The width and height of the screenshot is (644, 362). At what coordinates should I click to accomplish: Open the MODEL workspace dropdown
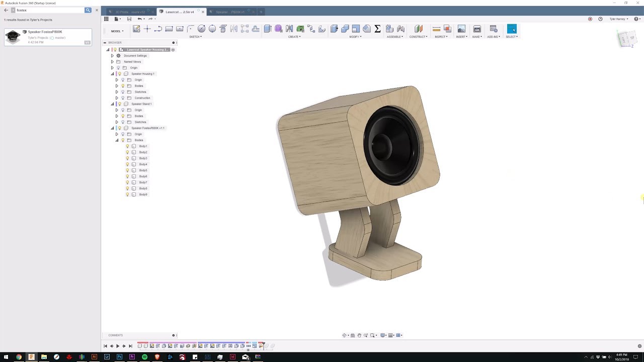117,31
